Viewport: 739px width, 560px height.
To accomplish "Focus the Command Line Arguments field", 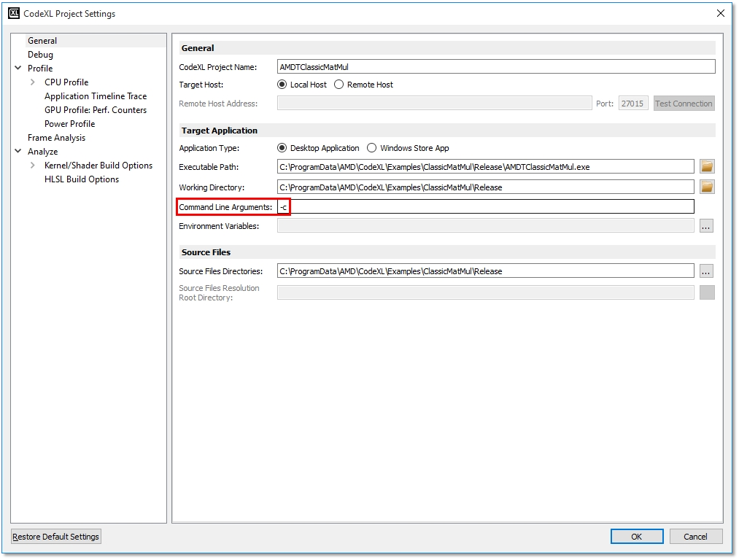I will click(x=485, y=207).
